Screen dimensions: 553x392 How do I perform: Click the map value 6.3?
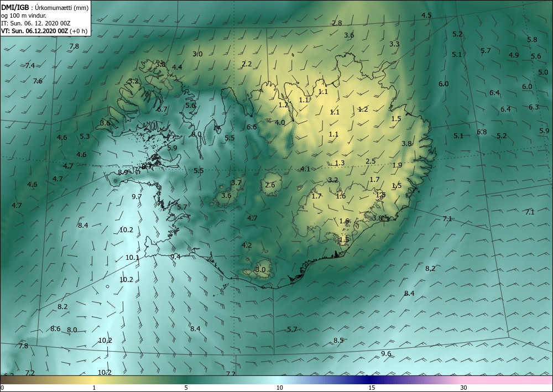534,107
